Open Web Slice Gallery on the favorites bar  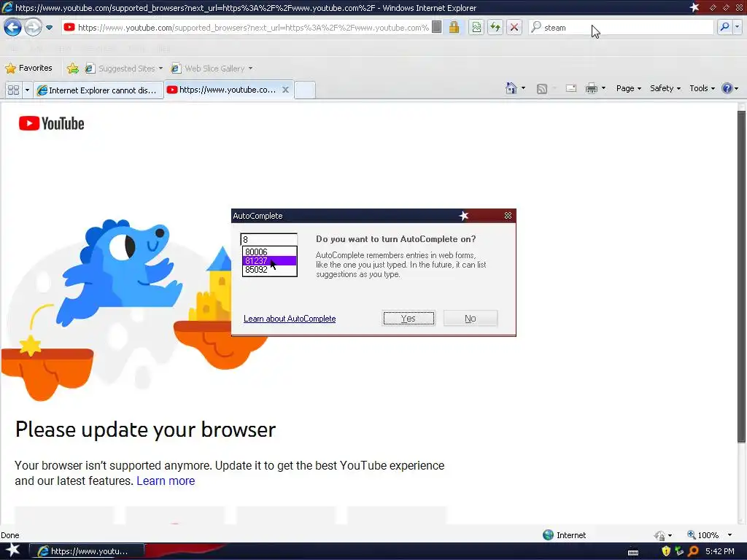tap(212, 69)
